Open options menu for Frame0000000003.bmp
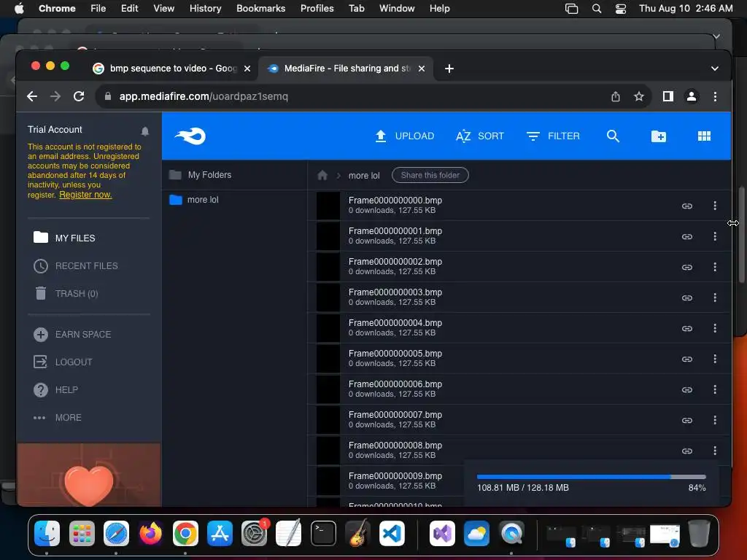 [x=715, y=297]
